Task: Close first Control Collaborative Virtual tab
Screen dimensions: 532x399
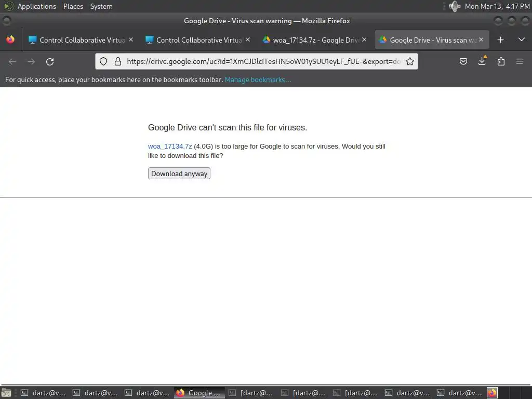Action: (x=131, y=39)
